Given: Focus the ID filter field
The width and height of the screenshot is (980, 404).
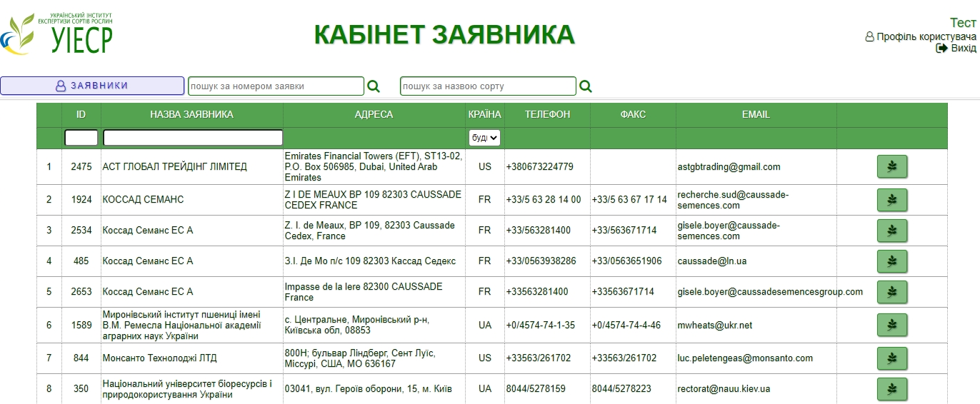Looking at the screenshot, I should 81,138.
